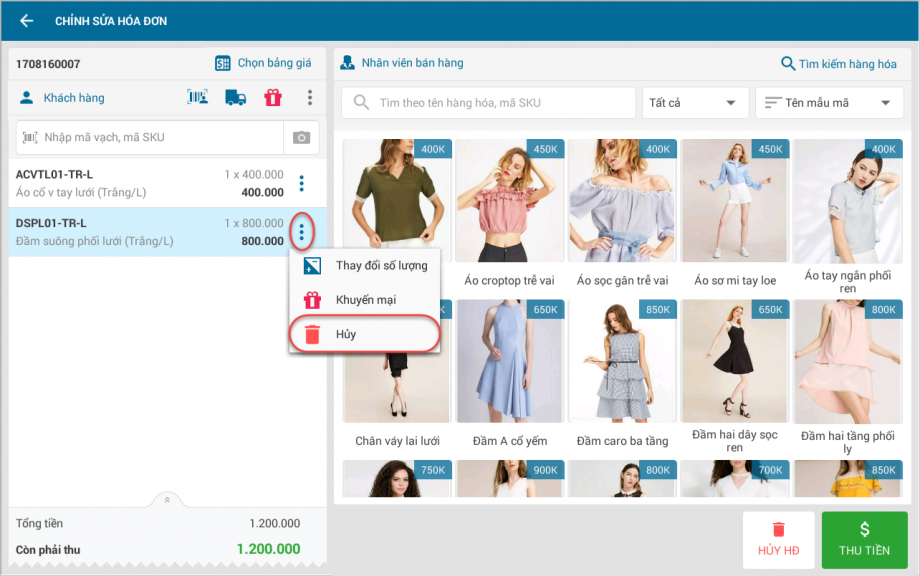920x576 pixels.
Task: Focus the Tìm theo tên hàng hóa search box
Action: [x=488, y=103]
